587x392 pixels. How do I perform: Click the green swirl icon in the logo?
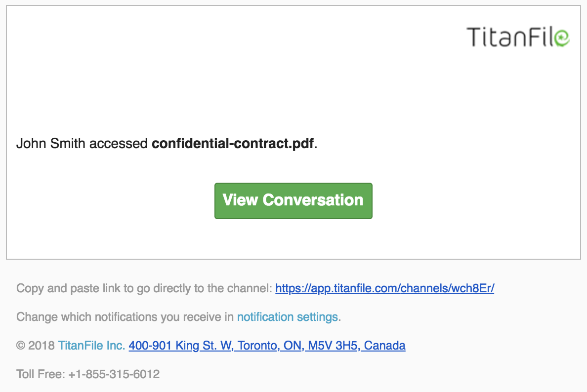pyautogui.click(x=562, y=38)
